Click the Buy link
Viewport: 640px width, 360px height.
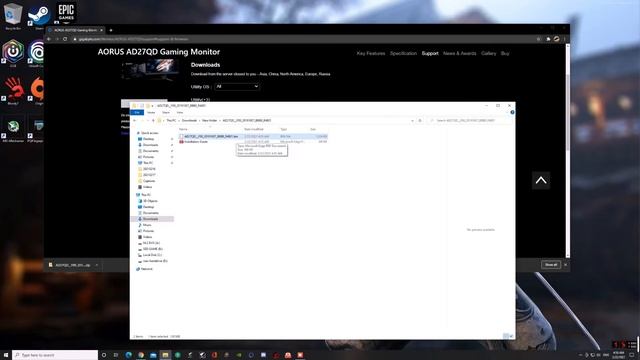click(505, 53)
